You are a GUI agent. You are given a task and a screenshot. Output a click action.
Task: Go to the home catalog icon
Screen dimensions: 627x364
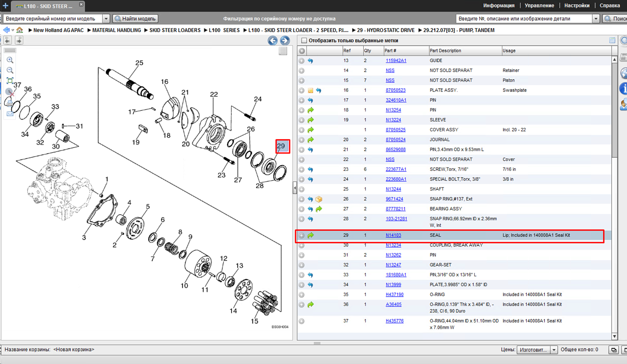20,30
